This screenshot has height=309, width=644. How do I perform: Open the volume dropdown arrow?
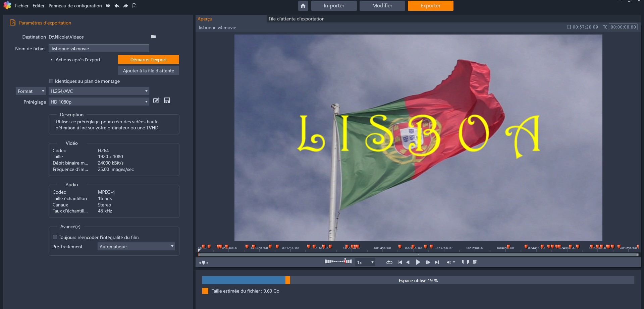[x=454, y=262]
